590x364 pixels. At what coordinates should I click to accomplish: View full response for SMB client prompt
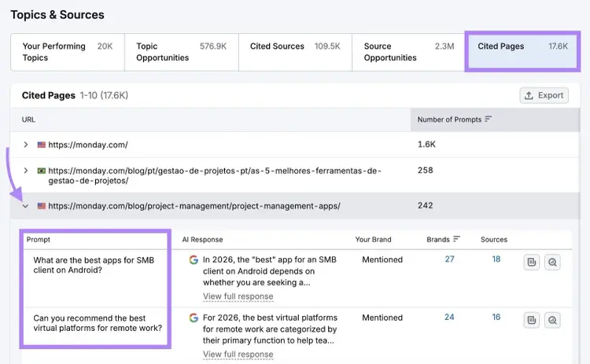tap(238, 296)
